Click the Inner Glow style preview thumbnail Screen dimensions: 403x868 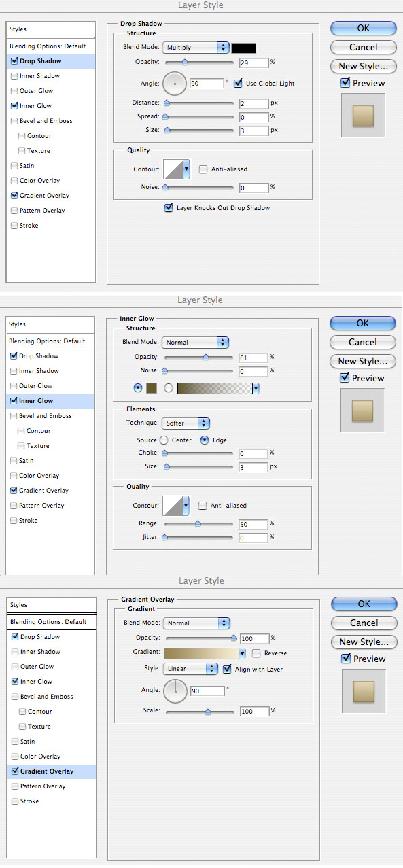(363, 411)
